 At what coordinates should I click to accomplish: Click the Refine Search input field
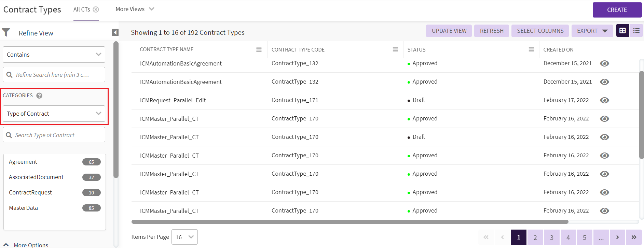coord(54,75)
